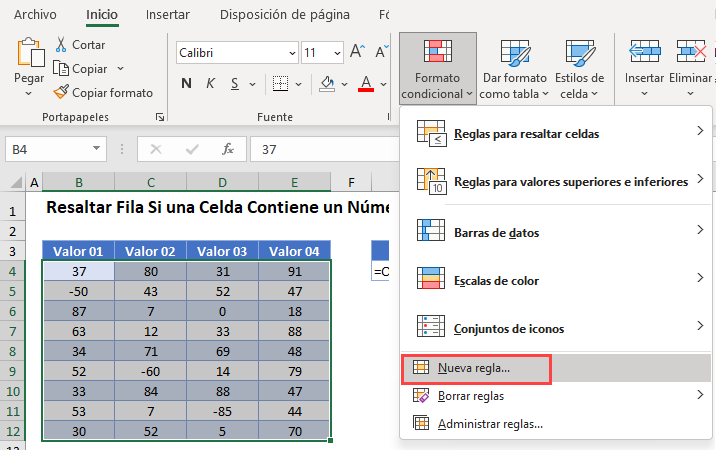
Task: Open the Disposición de página tab
Action: (284, 15)
